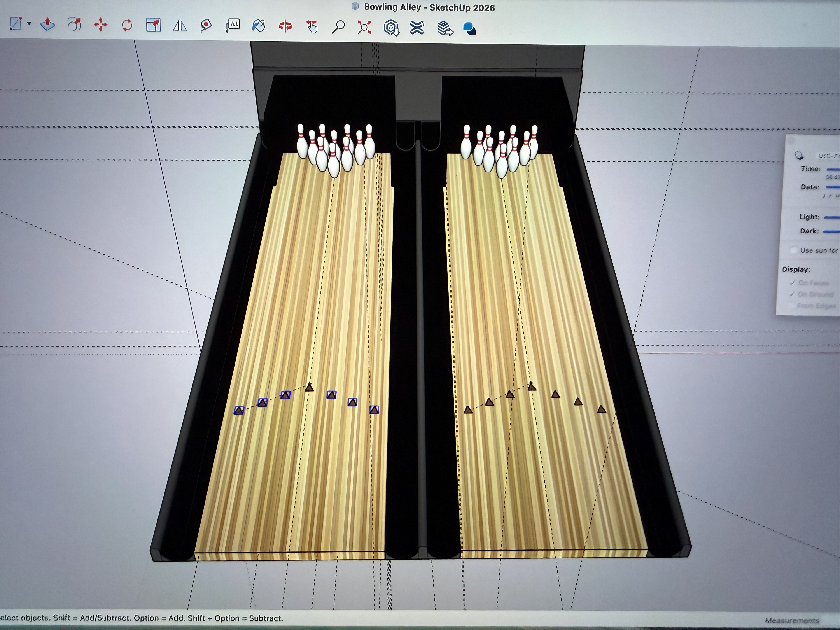
Task: Toggle the On Faces shadow checkbox
Action: [792, 283]
